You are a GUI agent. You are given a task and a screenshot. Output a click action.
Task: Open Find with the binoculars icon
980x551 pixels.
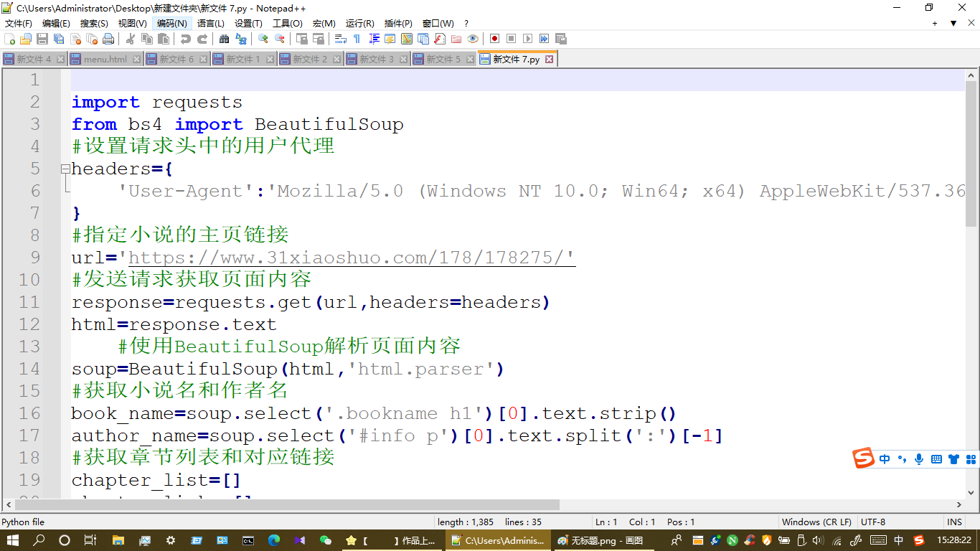tap(224, 39)
